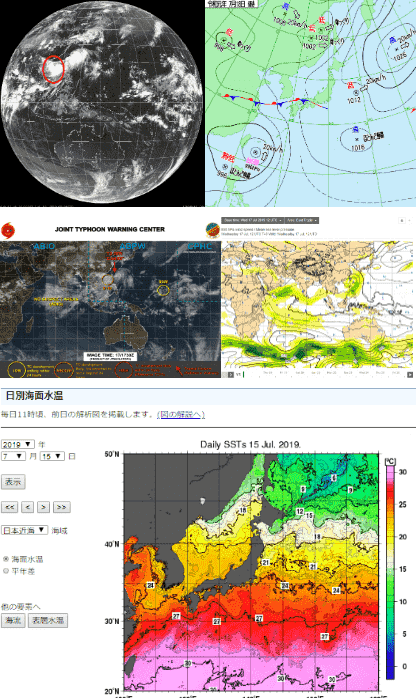Image resolution: width=416 pixels, height=698 pixels.
Task: Select the ABIO region label on JTWC map
Action: [44, 246]
